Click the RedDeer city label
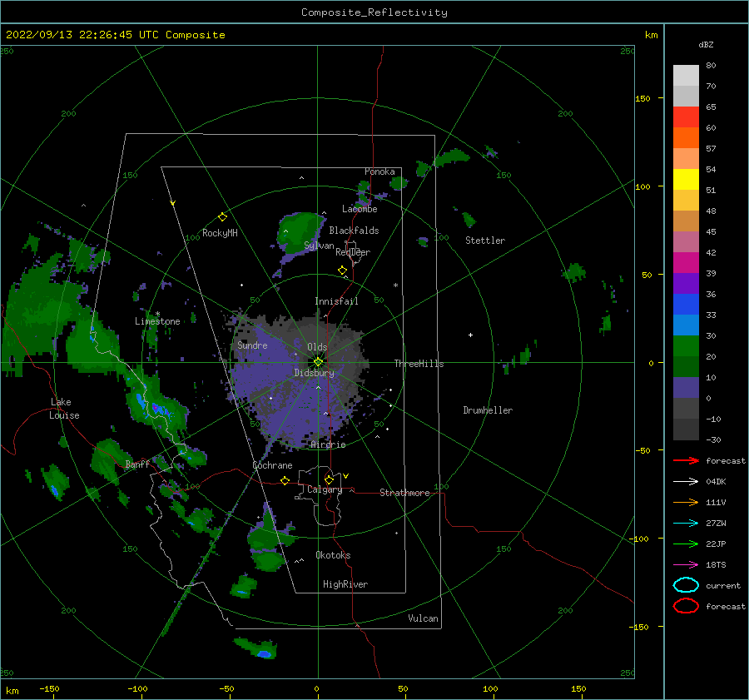The image size is (749, 700). [x=353, y=252]
